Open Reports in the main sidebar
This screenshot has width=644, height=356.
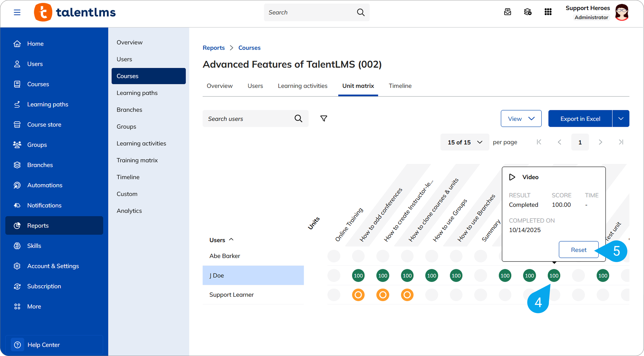tap(54, 226)
